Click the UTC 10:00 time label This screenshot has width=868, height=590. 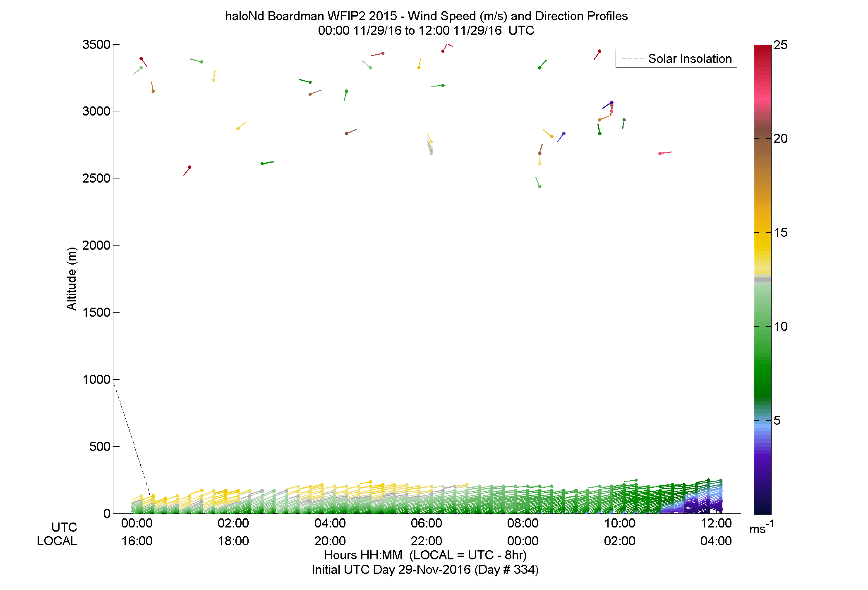pyautogui.click(x=620, y=523)
